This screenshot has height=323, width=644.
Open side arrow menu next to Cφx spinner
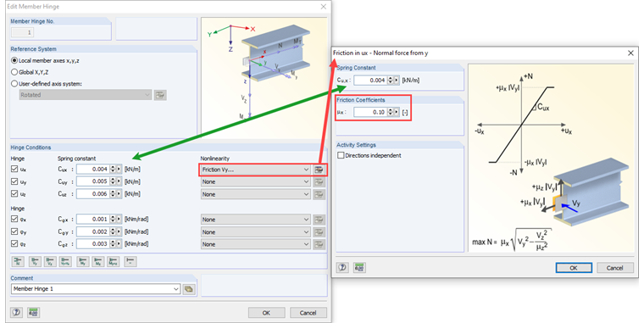point(119,219)
